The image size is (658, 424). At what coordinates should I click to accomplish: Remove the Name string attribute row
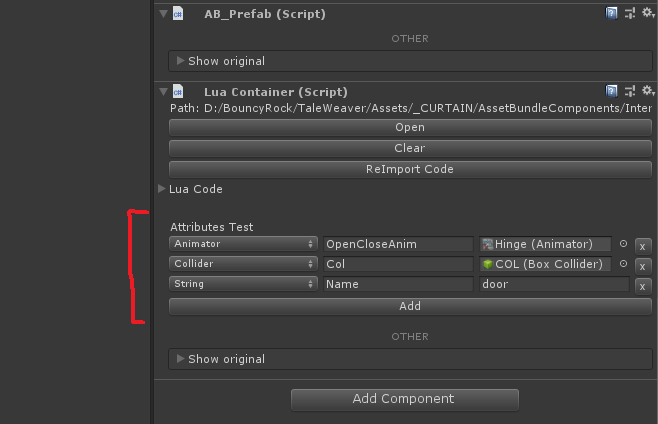642,287
